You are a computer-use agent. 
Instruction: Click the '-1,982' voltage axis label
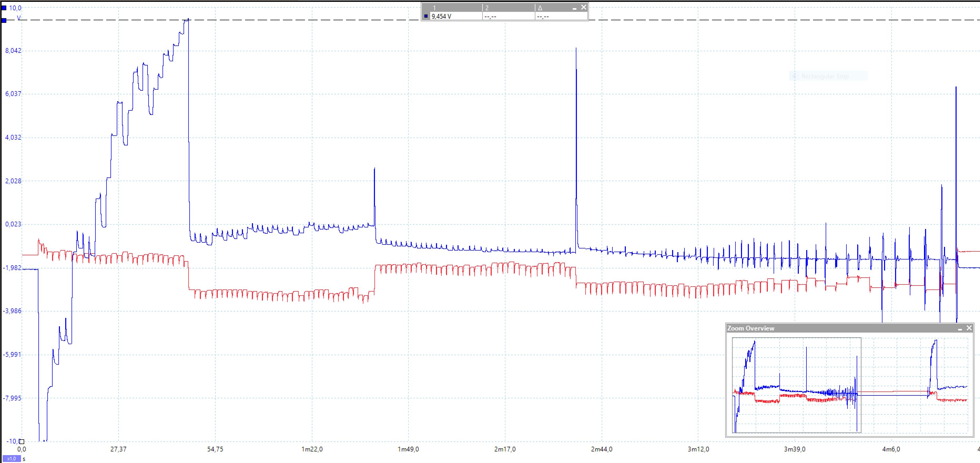pos(12,268)
